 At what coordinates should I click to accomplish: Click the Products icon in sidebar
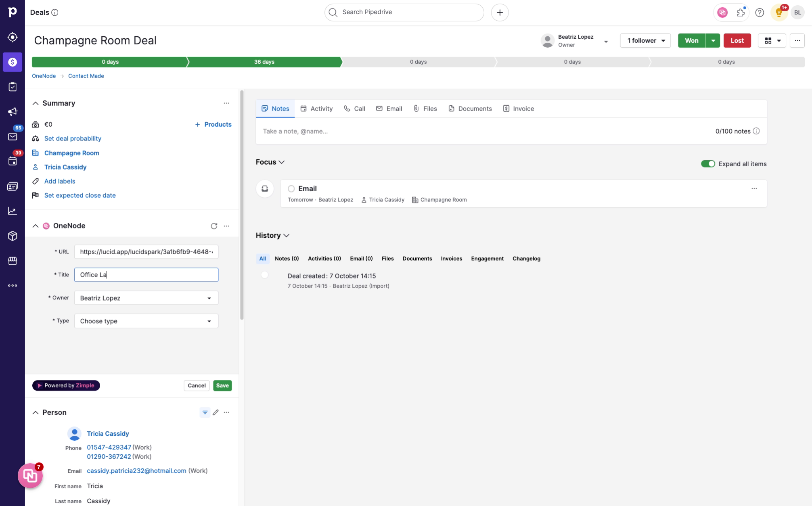point(13,236)
